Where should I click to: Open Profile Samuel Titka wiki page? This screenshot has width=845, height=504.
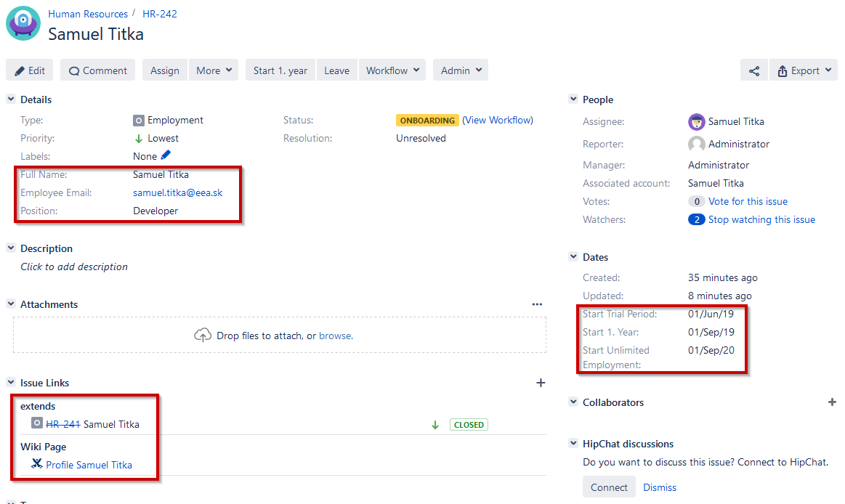(x=89, y=465)
